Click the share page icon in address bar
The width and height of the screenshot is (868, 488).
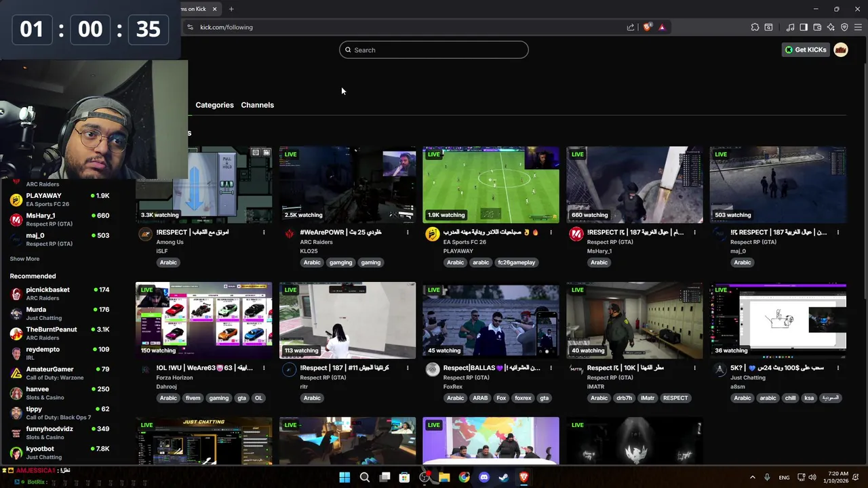click(631, 27)
